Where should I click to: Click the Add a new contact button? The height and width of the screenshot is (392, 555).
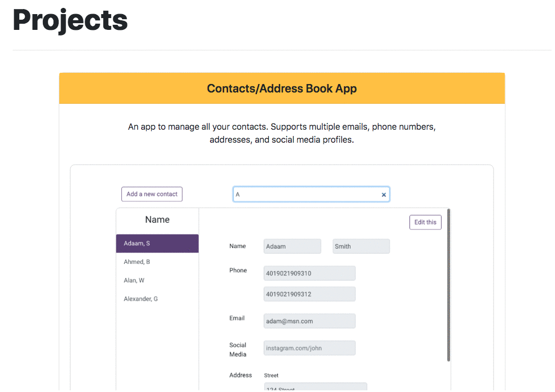(152, 194)
